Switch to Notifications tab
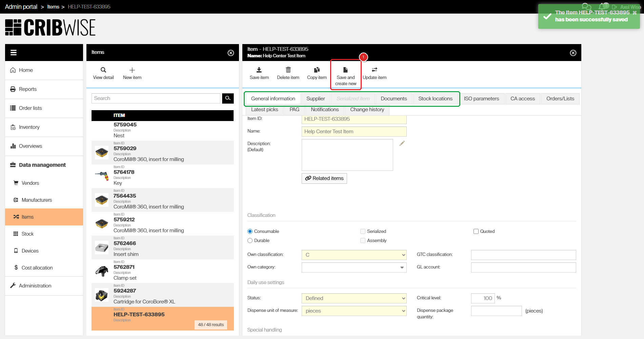 click(325, 110)
